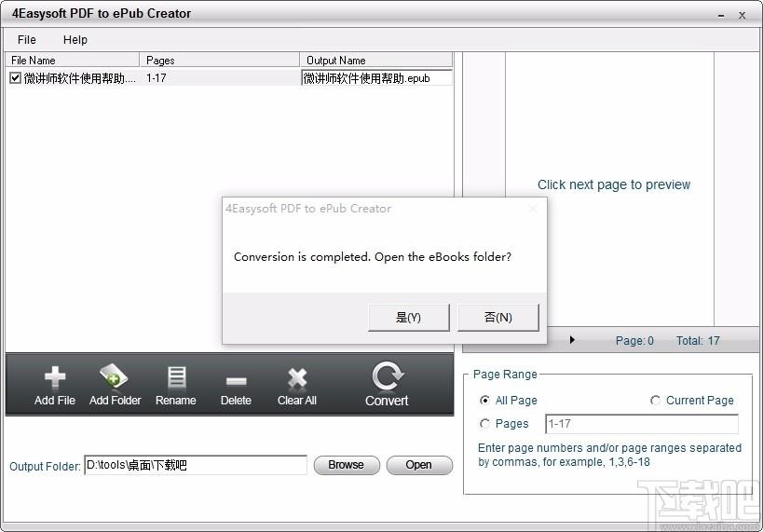
Task: Select the Pages radio option
Action: (484, 424)
